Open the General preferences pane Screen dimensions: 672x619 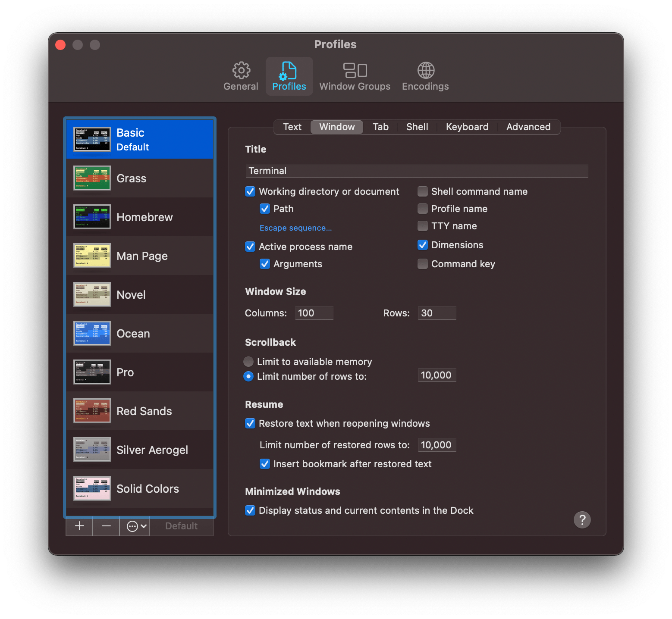click(x=240, y=76)
